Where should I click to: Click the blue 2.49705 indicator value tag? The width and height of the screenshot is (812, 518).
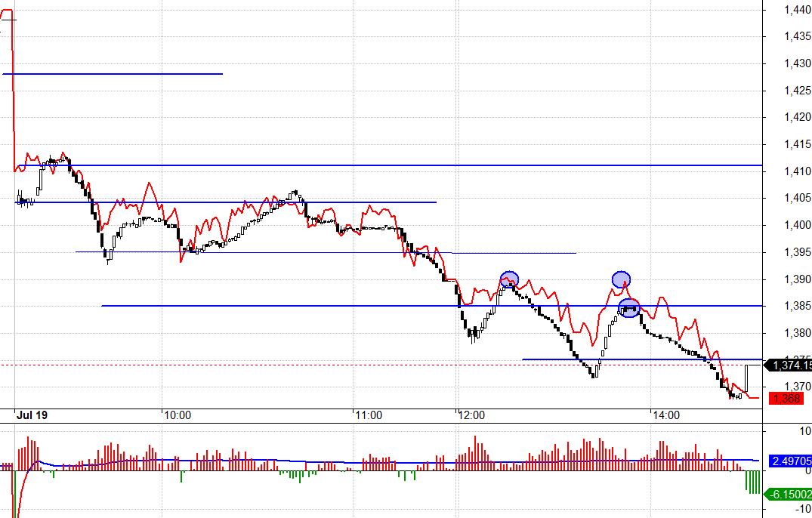[x=790, y=461]
